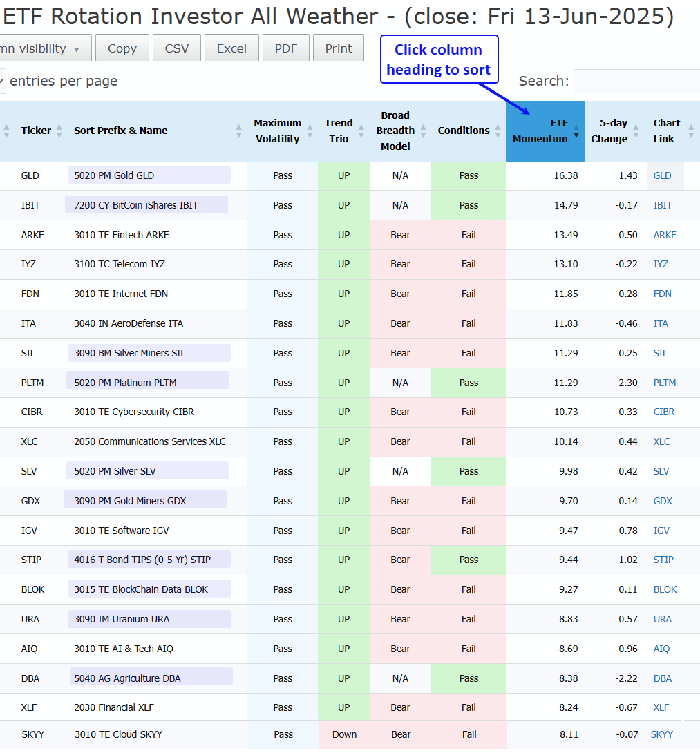Open URA chart link

pos(662,620)
